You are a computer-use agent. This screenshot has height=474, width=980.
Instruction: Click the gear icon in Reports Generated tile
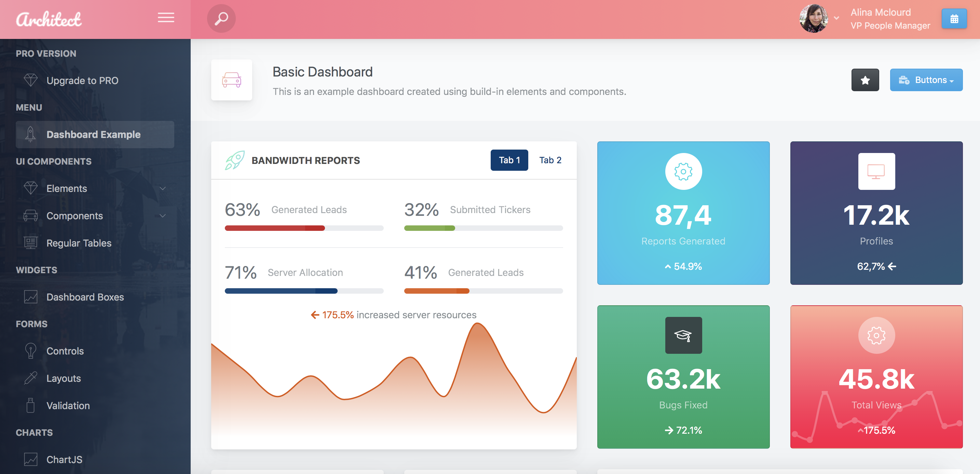click(x=682, y=172)
